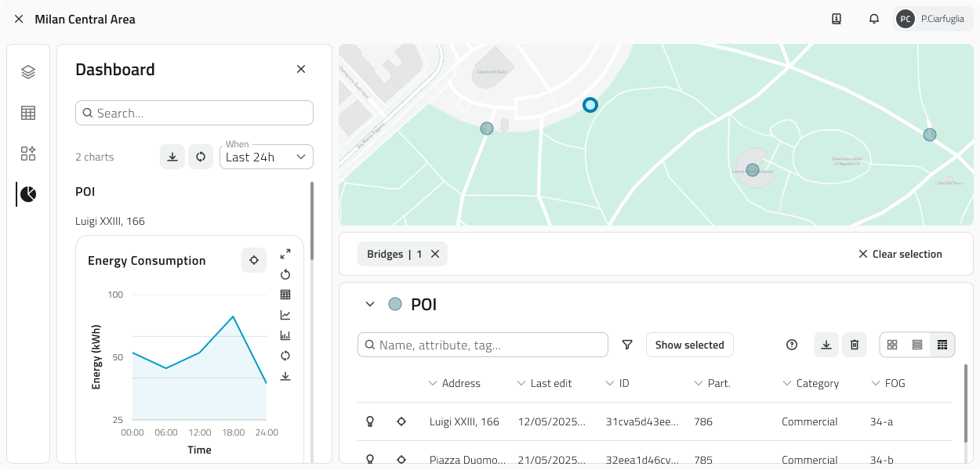Toggle the target locator on Energy Consumption chart
This screenshot has width=980, height=470.
pos(253,259)
